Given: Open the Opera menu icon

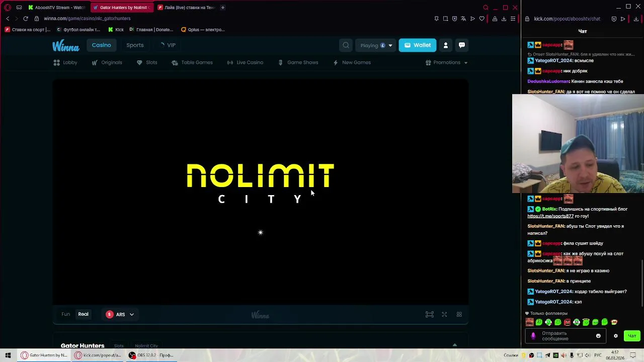Looking at the screenshot, I should point(8,8).
